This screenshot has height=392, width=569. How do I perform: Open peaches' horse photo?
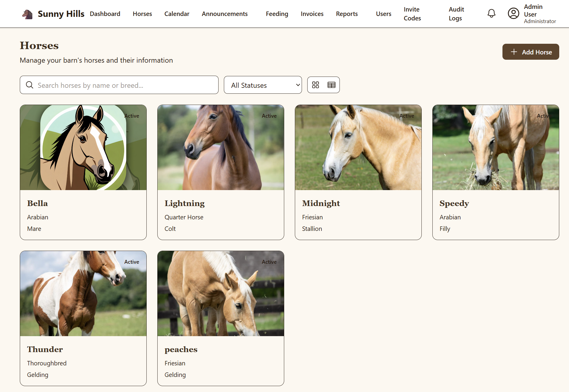click(x=221, y=294)
